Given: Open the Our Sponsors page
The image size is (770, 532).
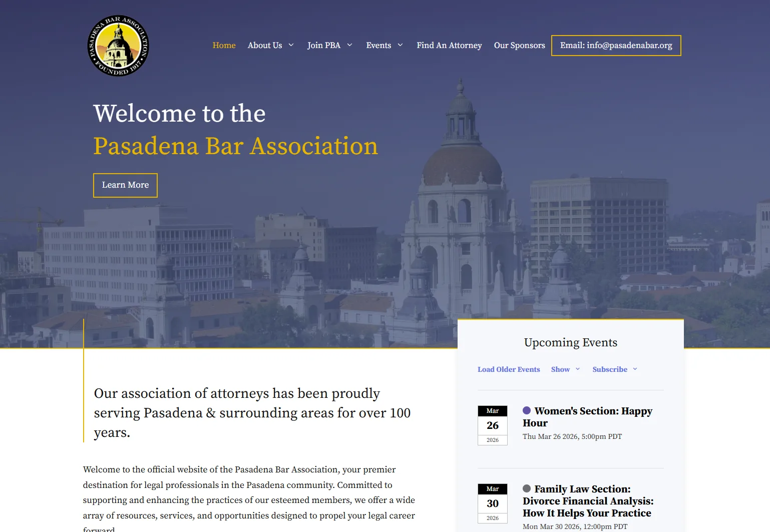Looking at the screenshot, I should 519,45.
